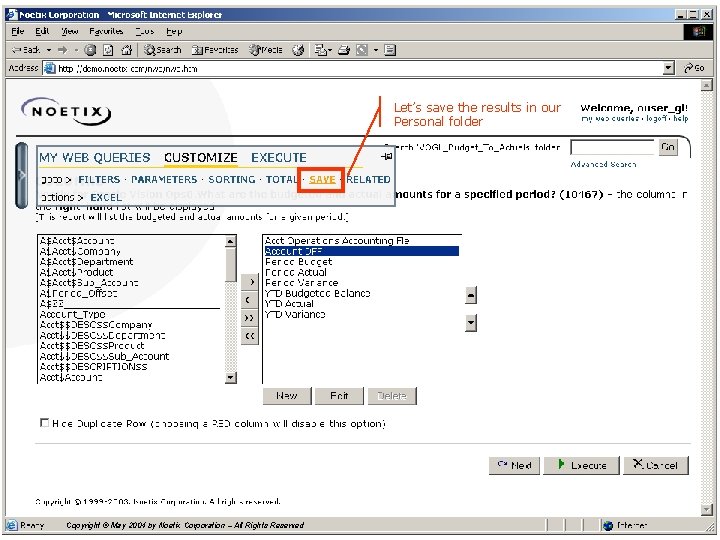Click the Noetix logo

pos(67,111)
